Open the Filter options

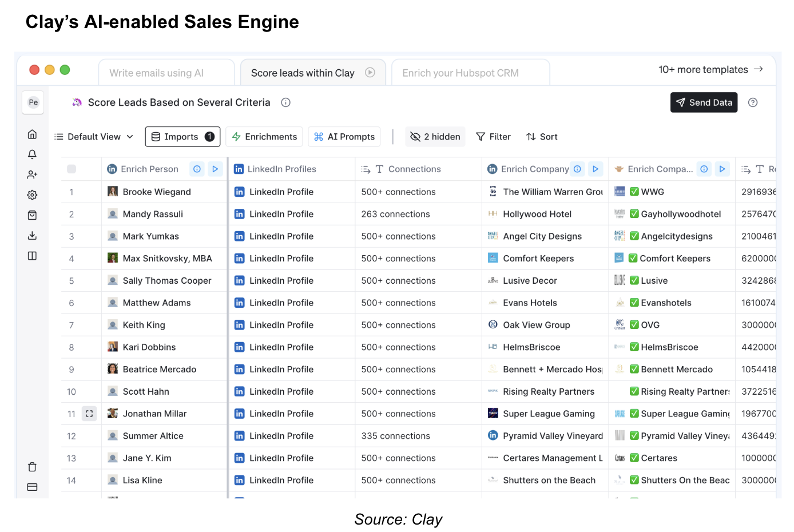(494, 137)
